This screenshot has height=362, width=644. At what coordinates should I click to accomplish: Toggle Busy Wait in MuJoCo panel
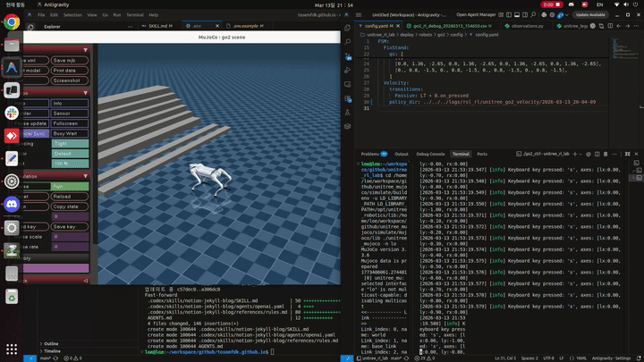[69, 132]
